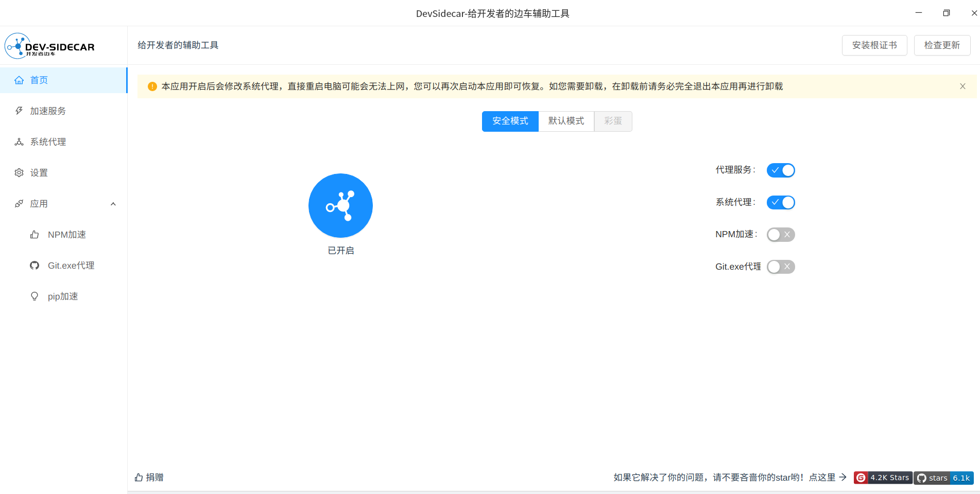
Task: Open the GitHub stars 6.1k badge
Action: point(943,478)
